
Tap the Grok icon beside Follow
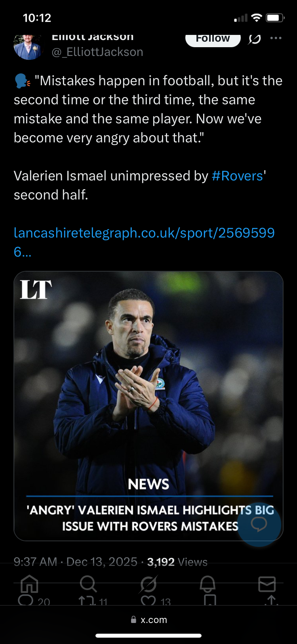(x=255, y=39)
